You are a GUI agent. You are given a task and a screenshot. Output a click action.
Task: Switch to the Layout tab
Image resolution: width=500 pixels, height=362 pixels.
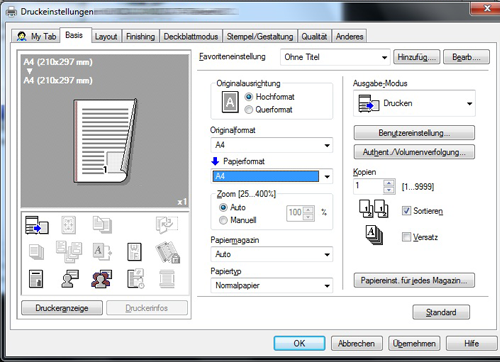[x=106, y=36]
